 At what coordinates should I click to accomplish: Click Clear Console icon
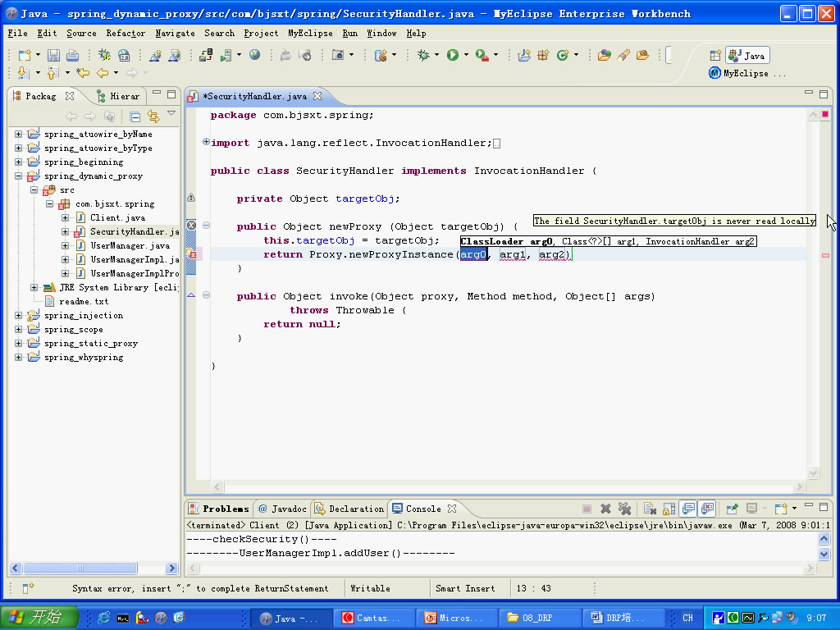point(649,509)
